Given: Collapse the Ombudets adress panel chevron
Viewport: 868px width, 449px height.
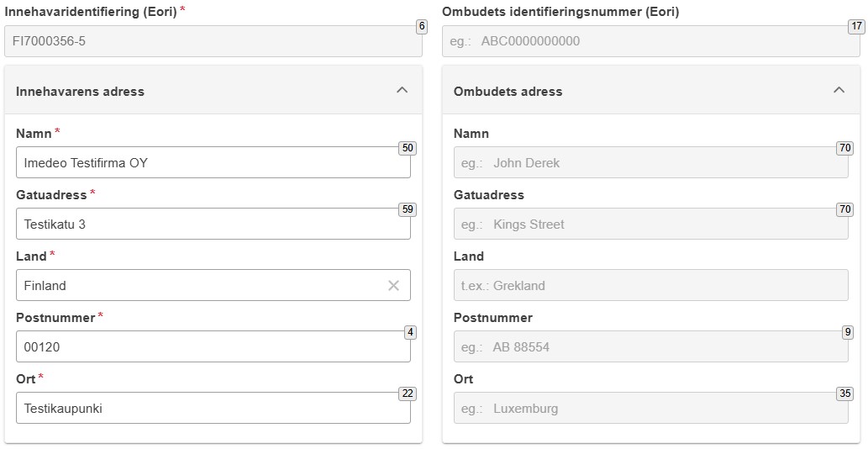Looking at the screenshot, I should 839,90.
